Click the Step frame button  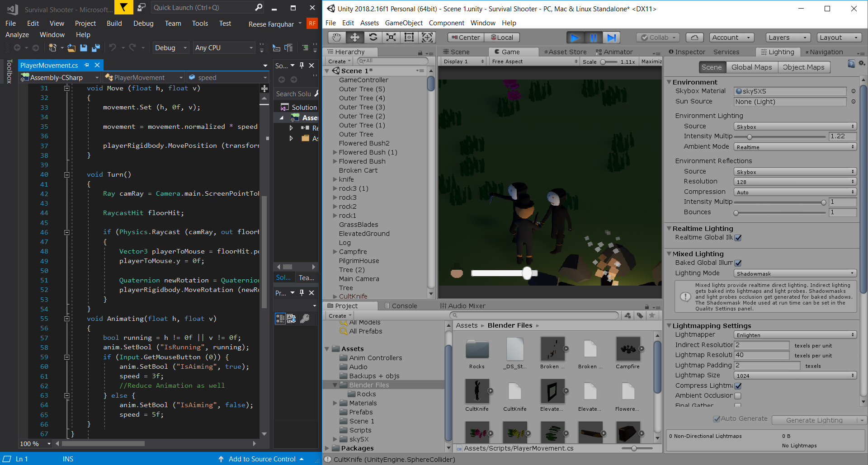coord(611,38)
